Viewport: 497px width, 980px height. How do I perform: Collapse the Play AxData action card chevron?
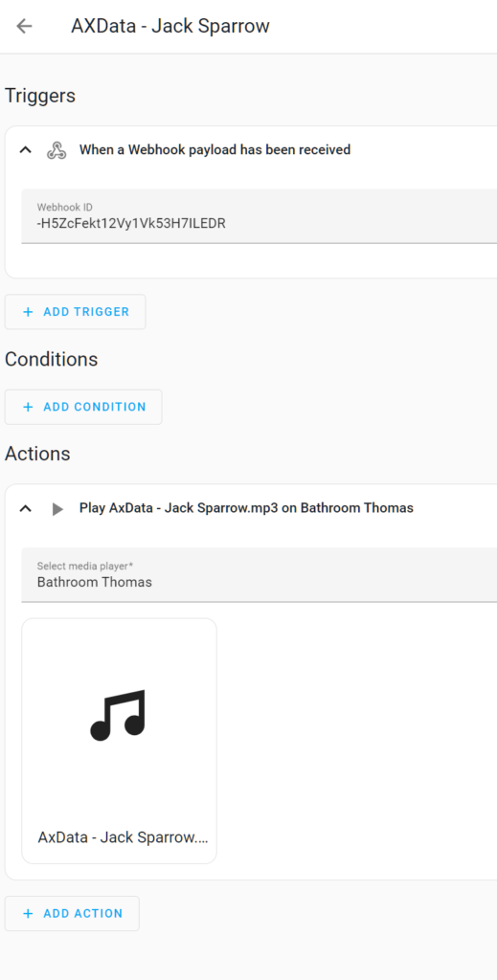tap(26, 508)
